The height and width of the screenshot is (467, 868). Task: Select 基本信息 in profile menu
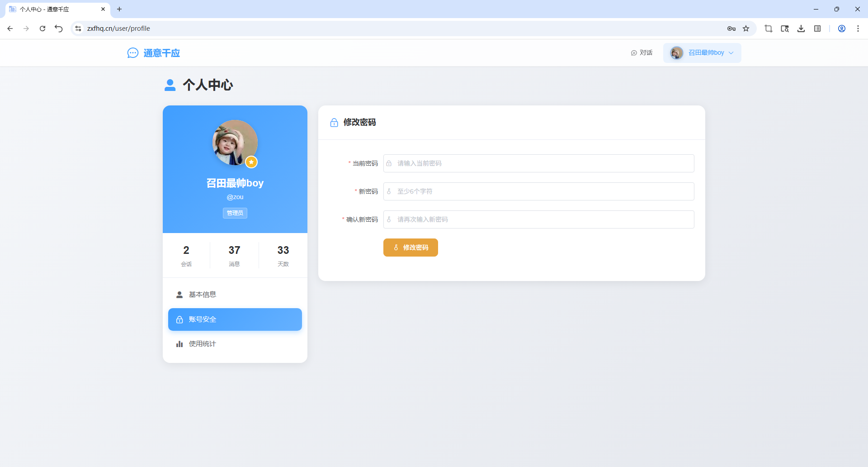(x=235, y=295)
